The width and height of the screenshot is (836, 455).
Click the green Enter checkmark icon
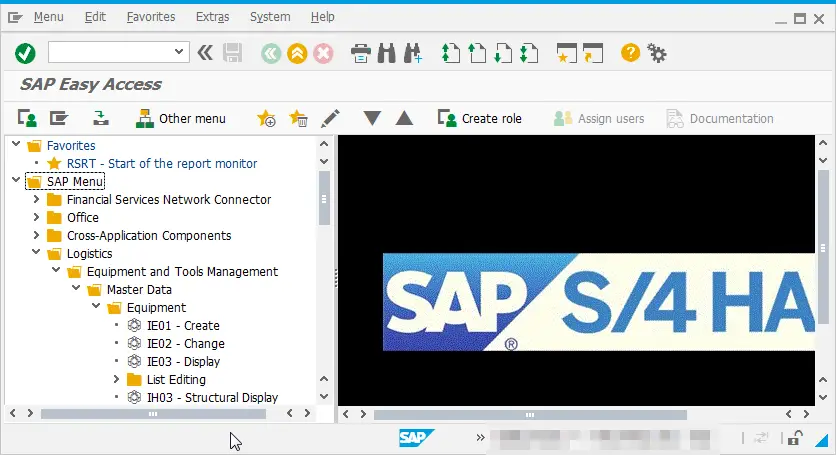tap(25, 53)
